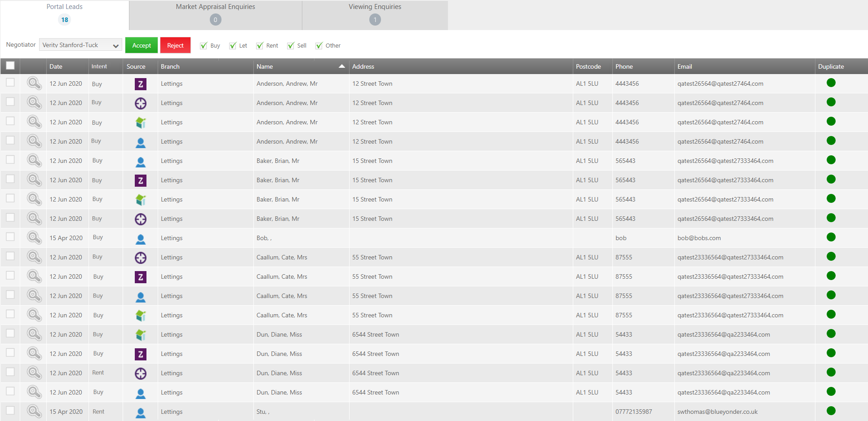This screenshot has width=868, height=421.
Task: Click person source icon in Baker row
Action: pyautogui.click(x=141, y=161)
